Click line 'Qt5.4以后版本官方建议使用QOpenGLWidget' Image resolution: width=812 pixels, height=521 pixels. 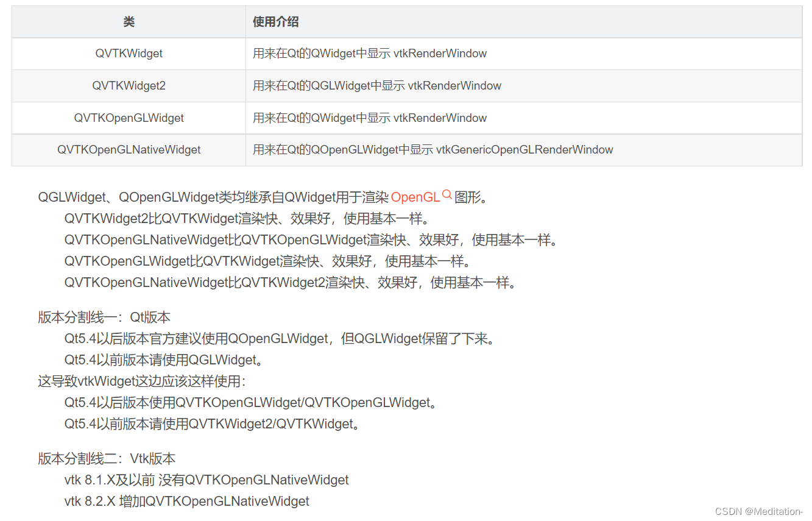click(280, 339)
